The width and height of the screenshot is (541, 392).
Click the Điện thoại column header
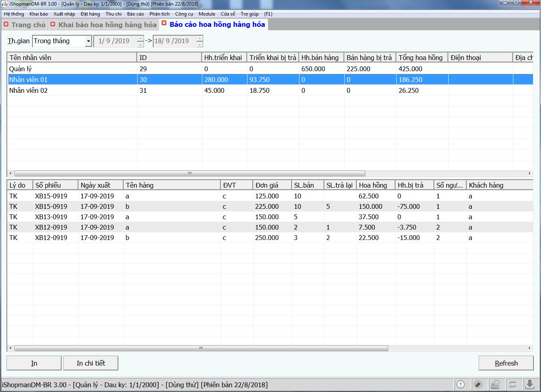click(481, 58)
